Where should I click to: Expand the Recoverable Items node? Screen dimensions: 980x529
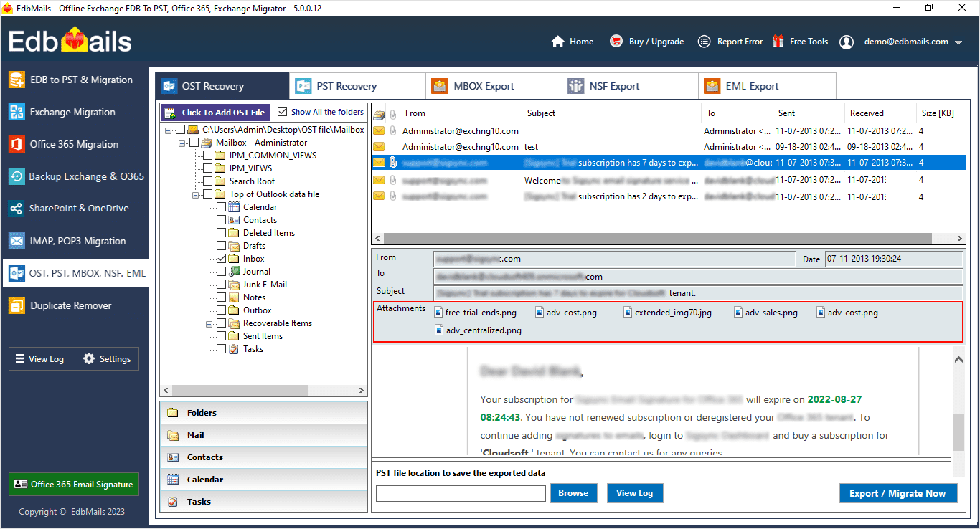tap(209, 323)
